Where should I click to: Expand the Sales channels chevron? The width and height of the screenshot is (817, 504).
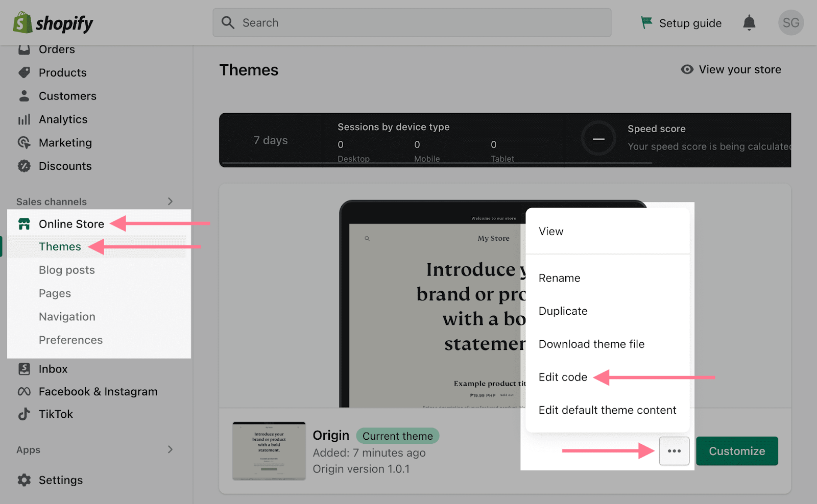[x=170, y=201]
